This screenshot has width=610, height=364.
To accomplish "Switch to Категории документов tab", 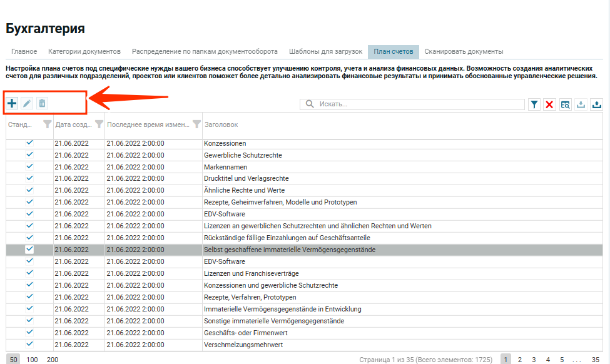I will (x=84, y=51).
